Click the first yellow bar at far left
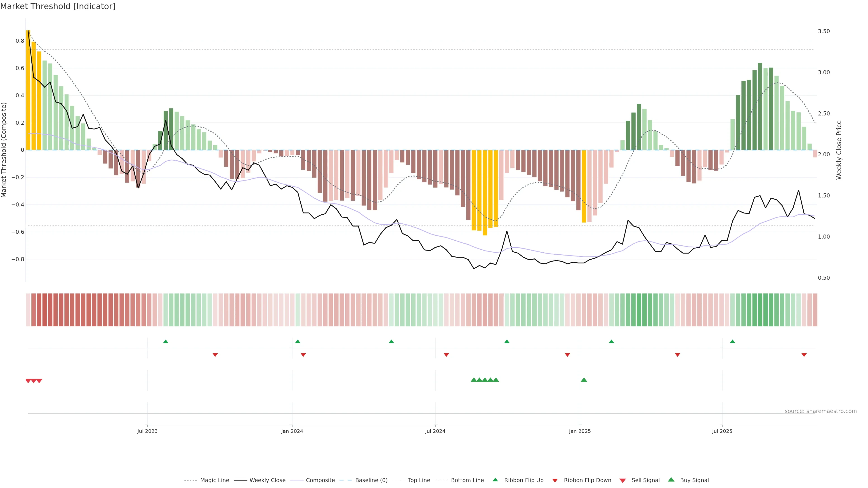868x488 pixels. (x=28, y=90)
